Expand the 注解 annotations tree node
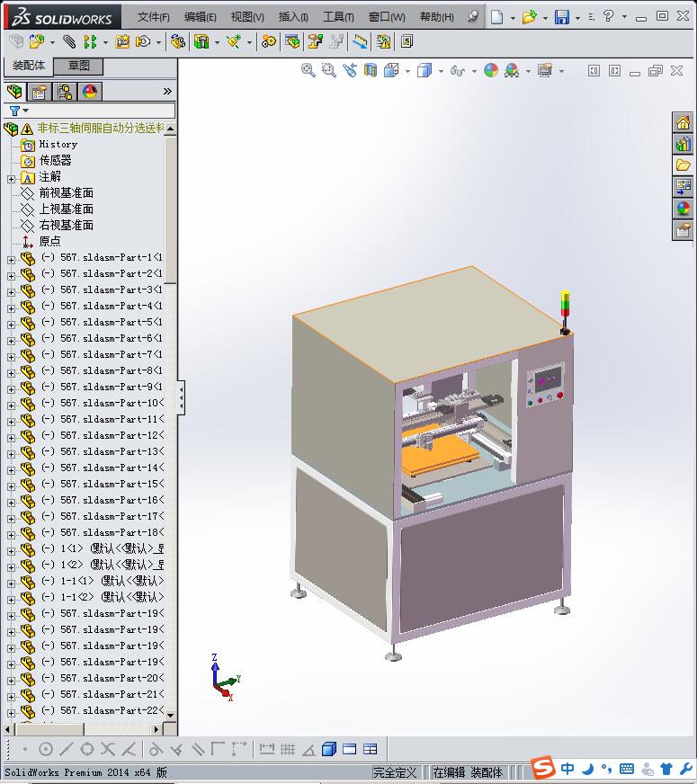Screen dimensions: 697x784 [11, 179]
